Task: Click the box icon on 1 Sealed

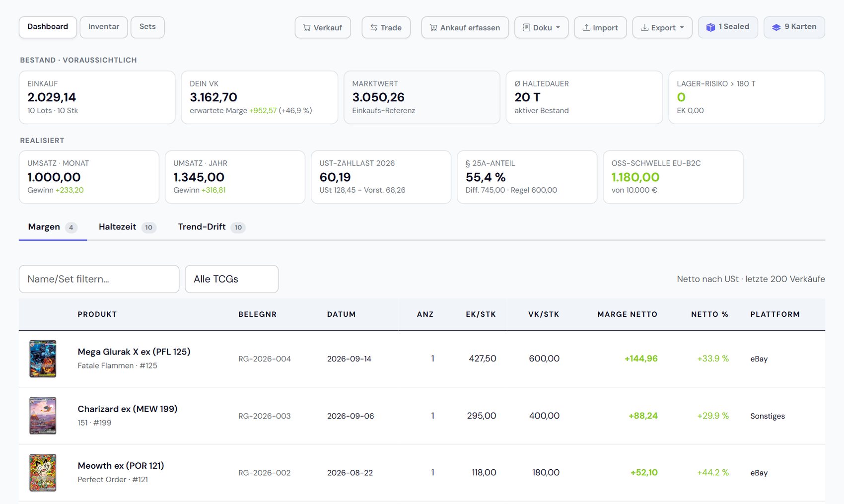Action: pyautogui.click(x=710, y=27)
